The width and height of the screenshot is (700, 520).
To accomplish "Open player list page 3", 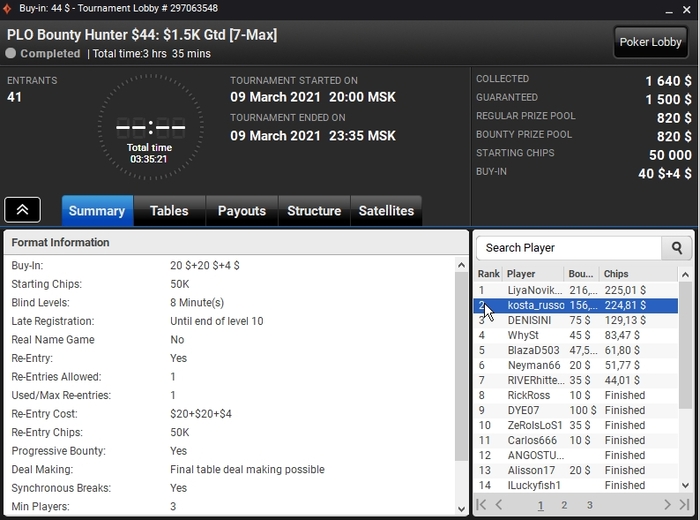I will 589,505.
